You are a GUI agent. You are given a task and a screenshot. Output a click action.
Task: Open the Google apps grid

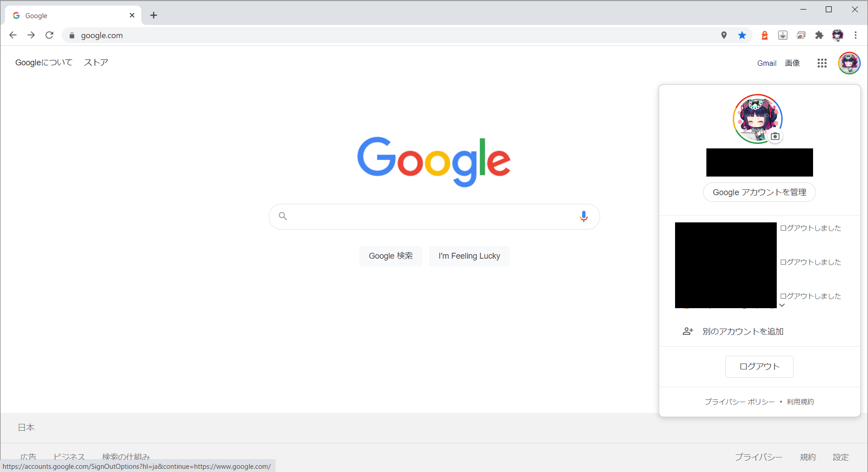pyautogui.click(x=822, y=63)
